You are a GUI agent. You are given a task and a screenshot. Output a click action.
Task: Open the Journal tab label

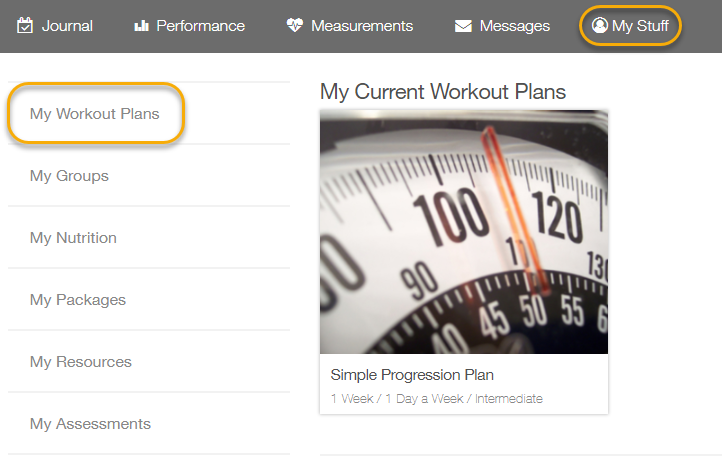(67, 25)
